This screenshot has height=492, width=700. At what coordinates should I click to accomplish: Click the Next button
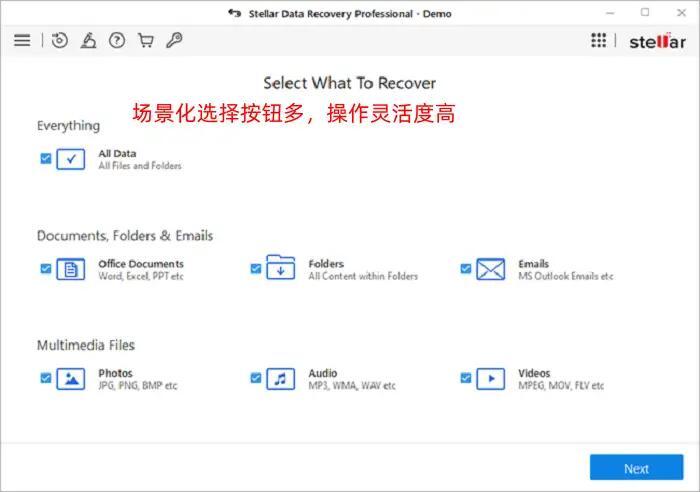637,467
